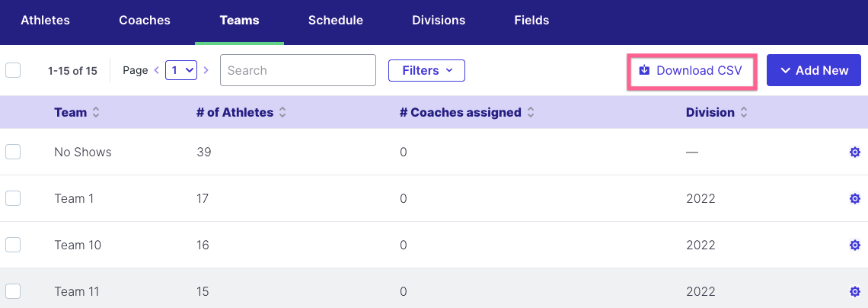Screen dimensions: 868x308
Task: Expand the Filters dropdown
Action: (427, 70)
